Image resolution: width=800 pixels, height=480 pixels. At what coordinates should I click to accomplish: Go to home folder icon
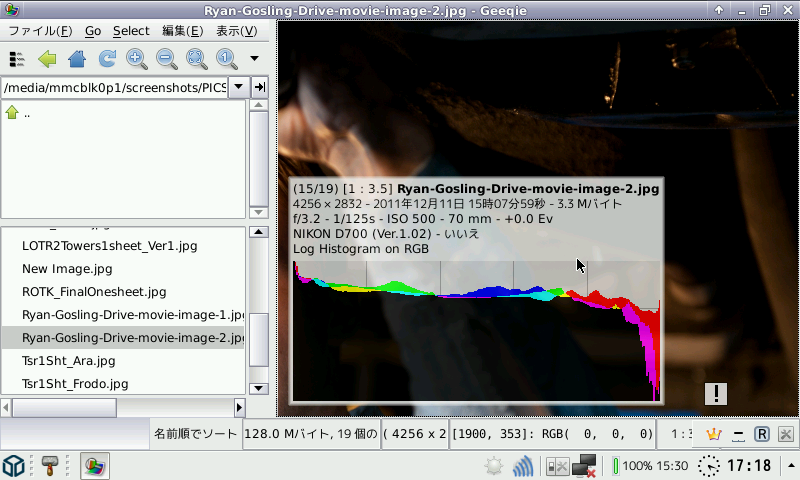coord(77,59)
